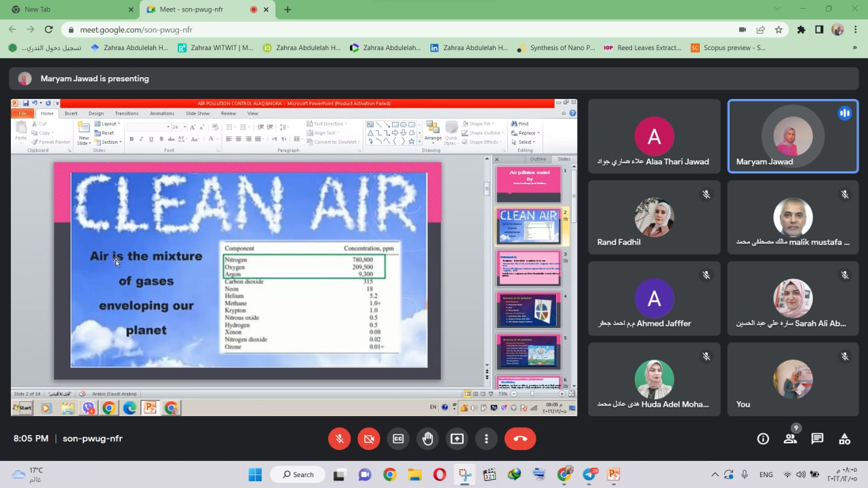Turn on the camera in Meet
This screenshot has width=868, height=488.
pos(369,439)
